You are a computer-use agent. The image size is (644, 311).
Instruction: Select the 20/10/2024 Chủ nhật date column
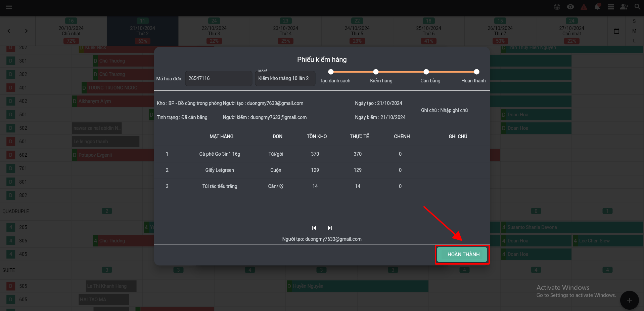pos(71,31)
